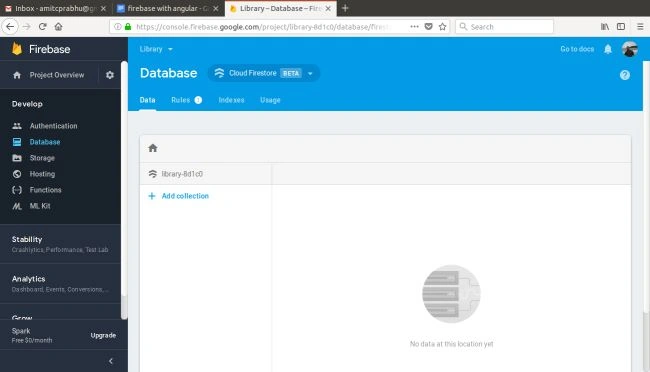Click the Firebase flame logo
Viewport: 650px width, 372px height.
(17, 49)
